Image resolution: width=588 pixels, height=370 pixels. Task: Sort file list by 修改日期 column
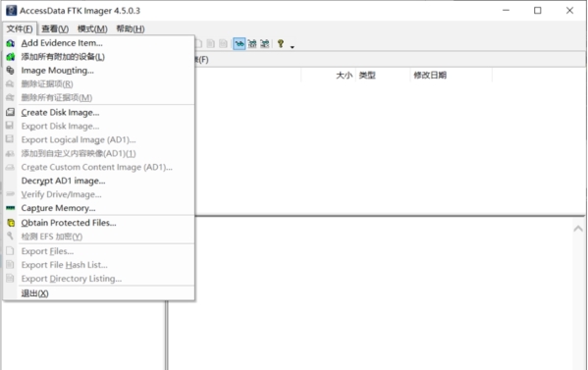click(452, 76)
